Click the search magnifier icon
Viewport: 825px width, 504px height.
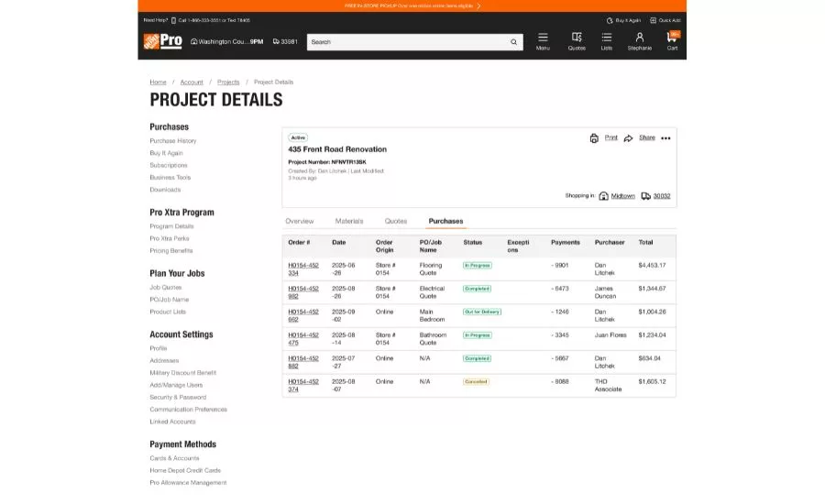coord(513,42)
